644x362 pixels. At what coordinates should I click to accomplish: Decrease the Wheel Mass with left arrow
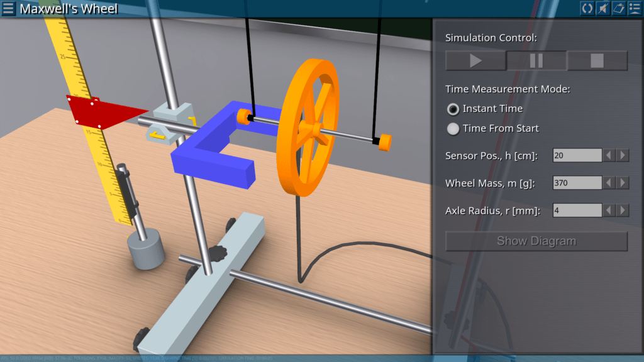click(x=609, y=183)
